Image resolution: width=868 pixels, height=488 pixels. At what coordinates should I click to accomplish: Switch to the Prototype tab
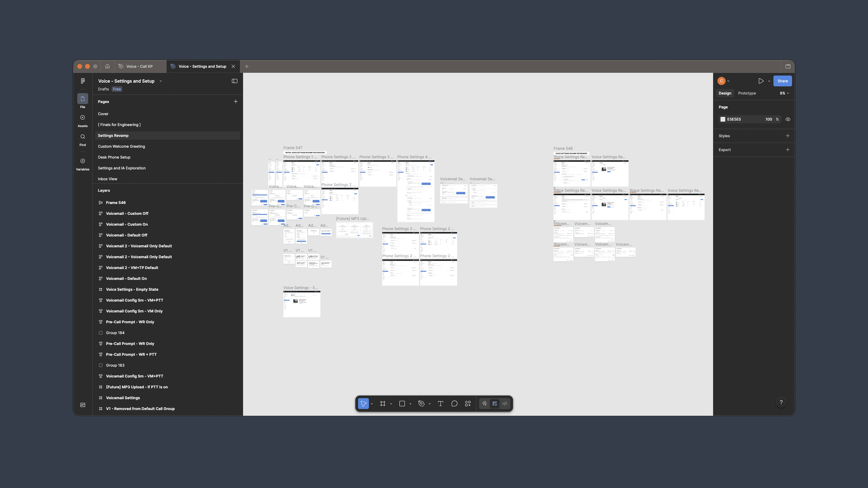pos(747,93)
